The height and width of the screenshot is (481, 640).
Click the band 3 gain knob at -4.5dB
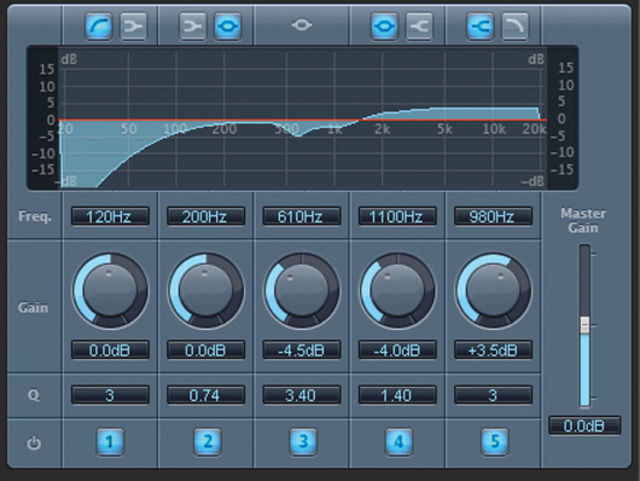point(302,290)
